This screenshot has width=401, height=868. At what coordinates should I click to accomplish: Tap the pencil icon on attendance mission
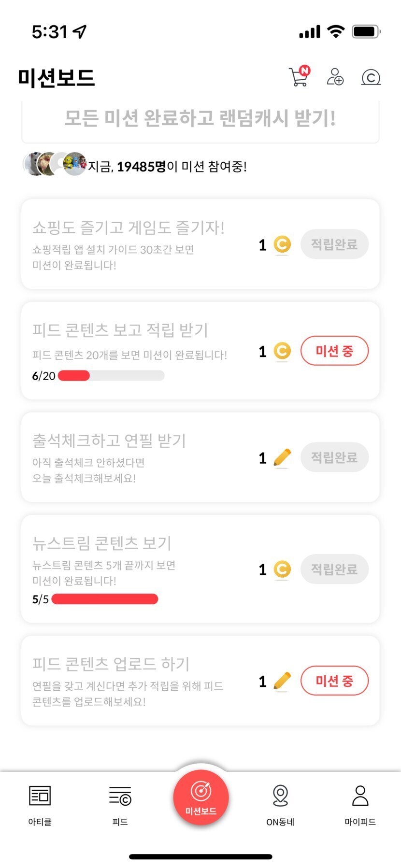[x=282, y=457]
